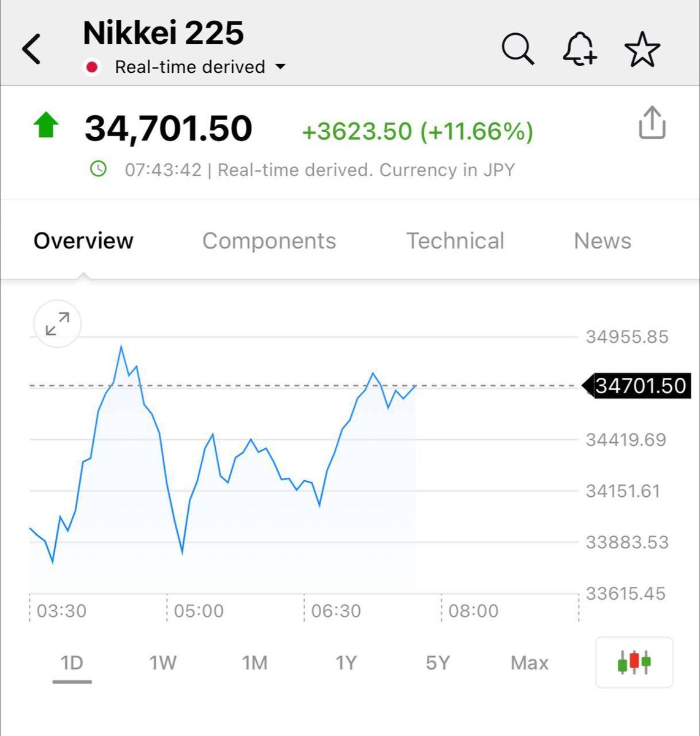This screenshot has height=736, width=700.
Task: Show the 1Y chart range
Action: tap(346, 662)
